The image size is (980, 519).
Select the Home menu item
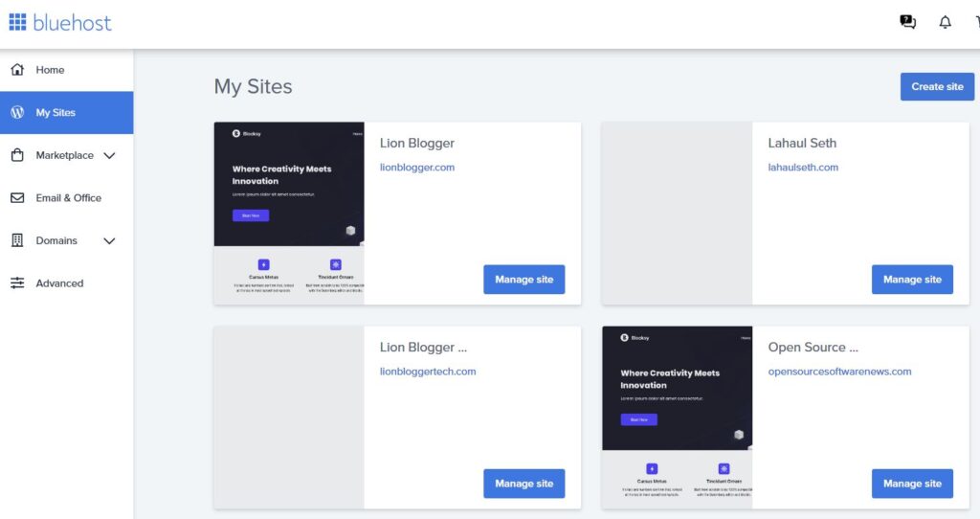50,70
